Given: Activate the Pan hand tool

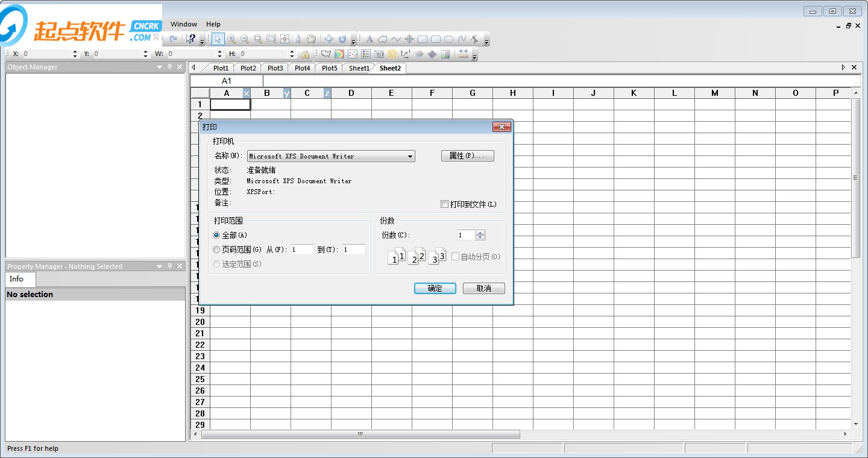Looking at the screenshot, I should tap(311, 39).
